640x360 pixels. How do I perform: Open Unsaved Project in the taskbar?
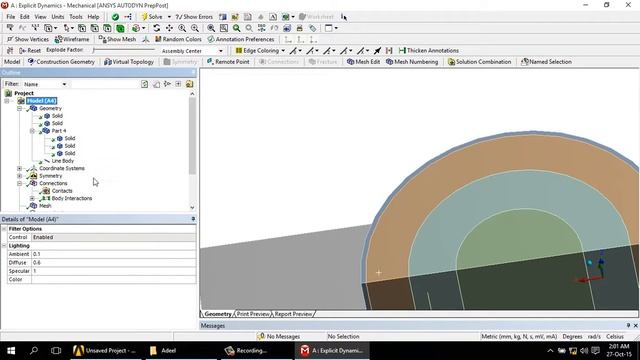pos(104,351)
